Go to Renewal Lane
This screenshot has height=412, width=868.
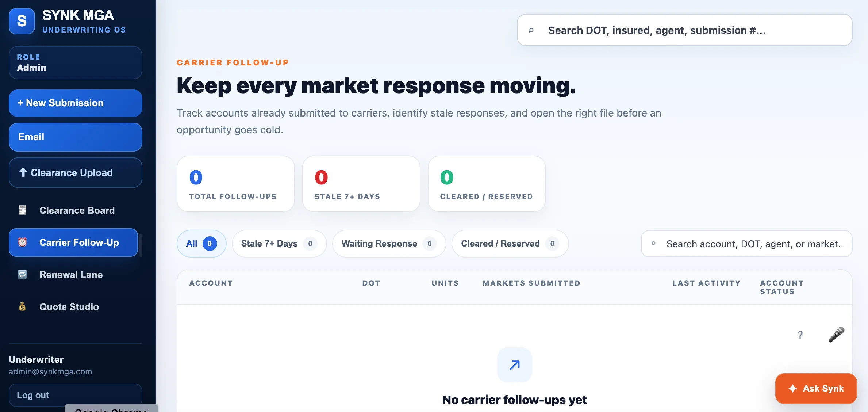click(x=73, y=275)
